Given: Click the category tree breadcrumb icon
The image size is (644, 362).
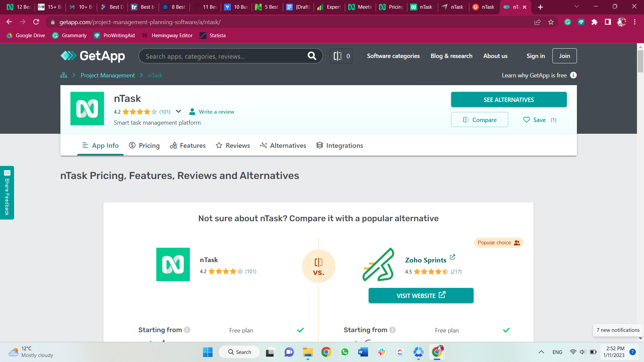Looking at the screenshot, I should click(x=63, y=75).
